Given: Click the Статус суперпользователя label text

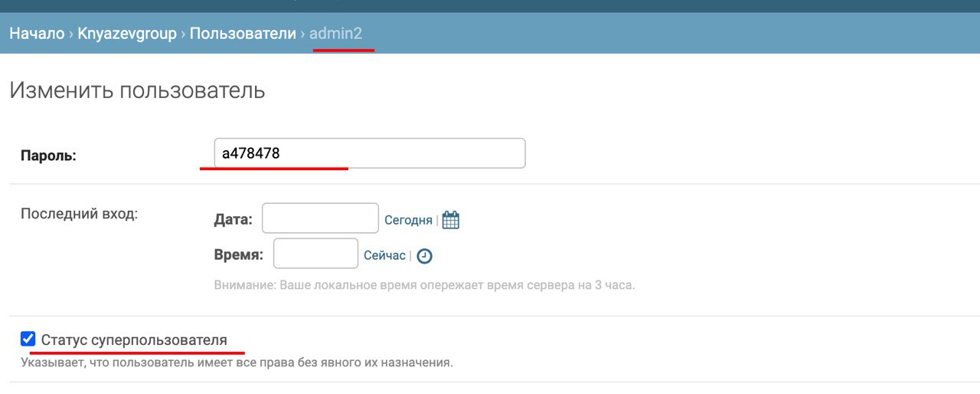Looking at the screenshot, I should click(x=134, y=340).
